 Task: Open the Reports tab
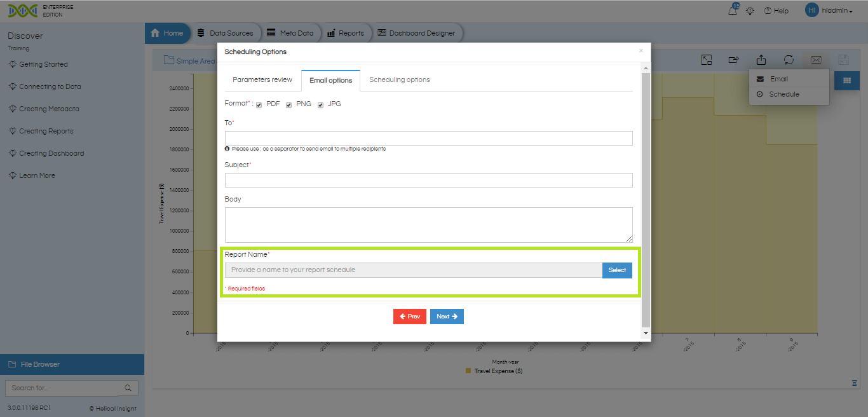(x=346, y=33)
